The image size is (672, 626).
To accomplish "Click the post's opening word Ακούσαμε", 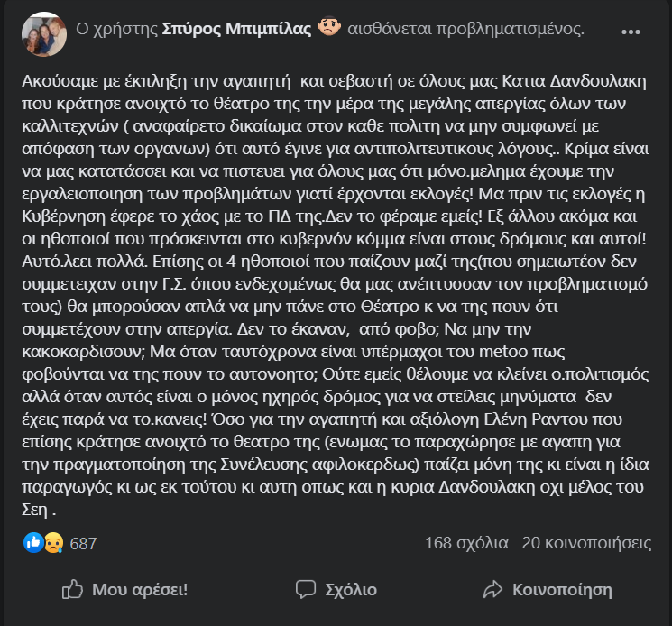I will tap(56, 79).
